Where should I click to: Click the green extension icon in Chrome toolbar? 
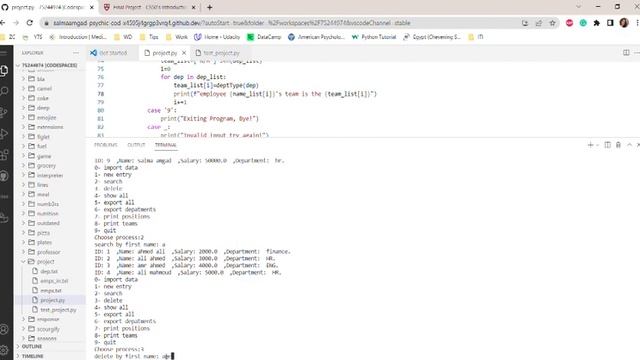click(583, 23)
